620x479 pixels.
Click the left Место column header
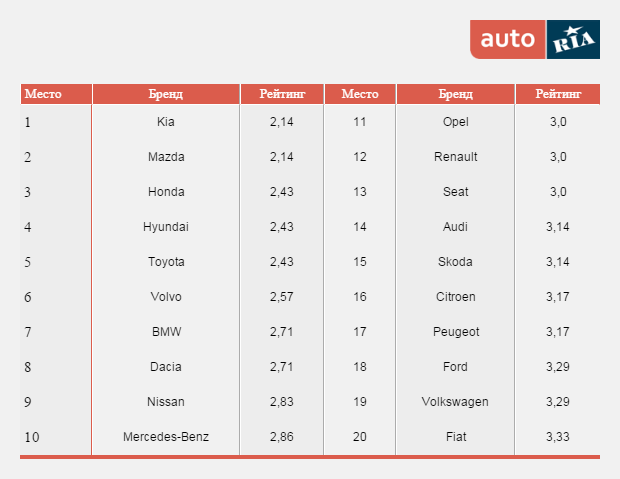43,94
